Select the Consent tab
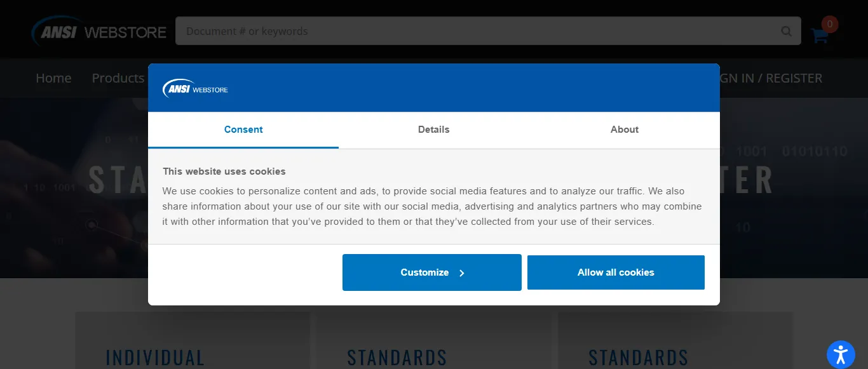 (243, 130)
